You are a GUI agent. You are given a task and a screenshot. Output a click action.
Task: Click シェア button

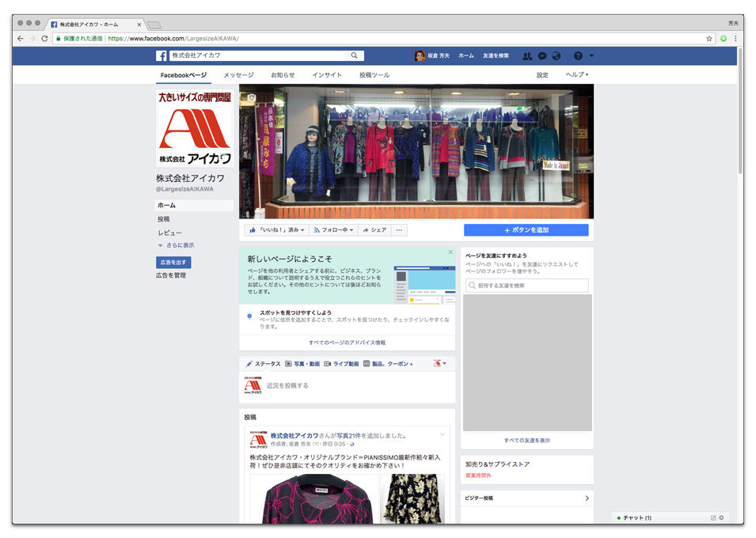tap(374, 230)
